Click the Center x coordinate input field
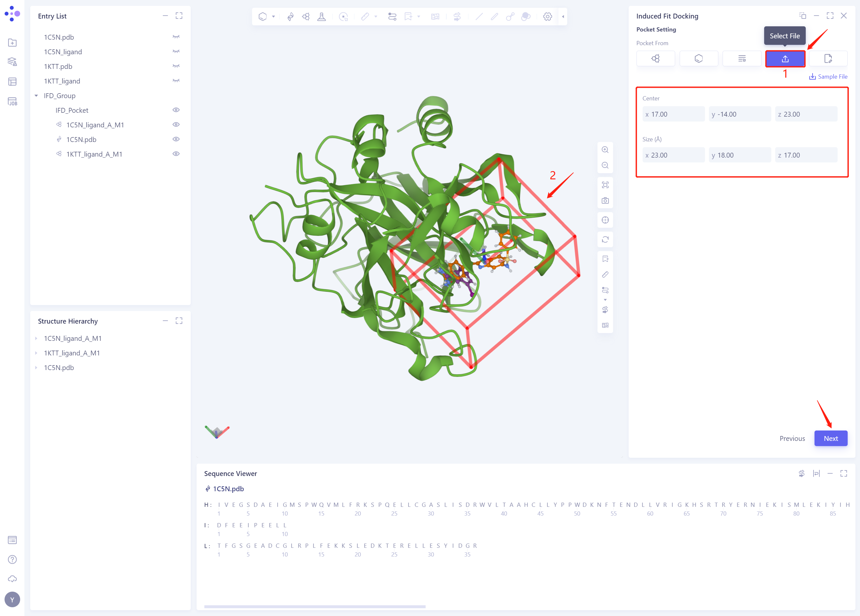860x616 pixels. point(674,114)
